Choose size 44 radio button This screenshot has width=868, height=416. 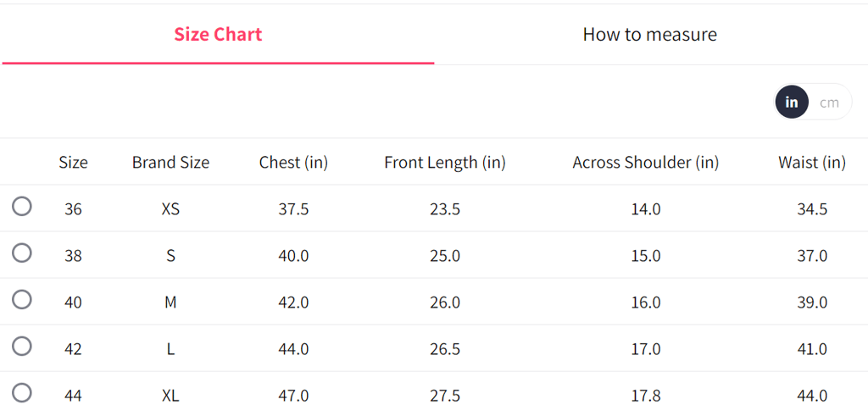(x=22, y=393)
